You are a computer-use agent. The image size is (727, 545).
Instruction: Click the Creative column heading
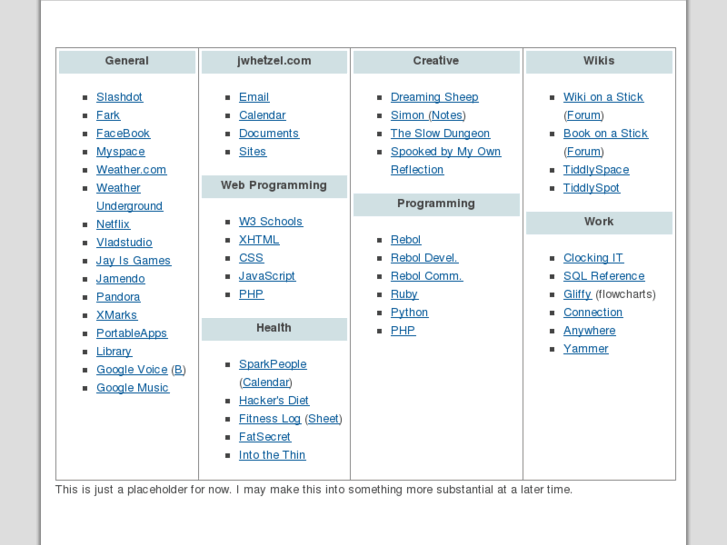click(436, 61)
